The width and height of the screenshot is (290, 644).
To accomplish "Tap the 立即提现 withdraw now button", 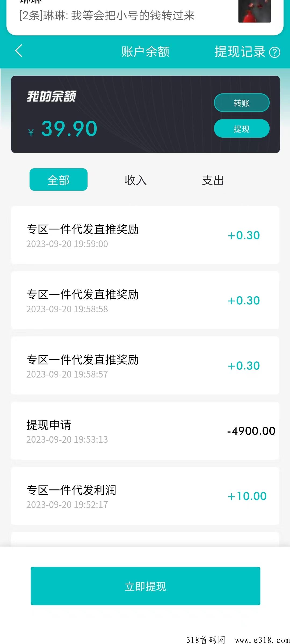I will [145, 586].
